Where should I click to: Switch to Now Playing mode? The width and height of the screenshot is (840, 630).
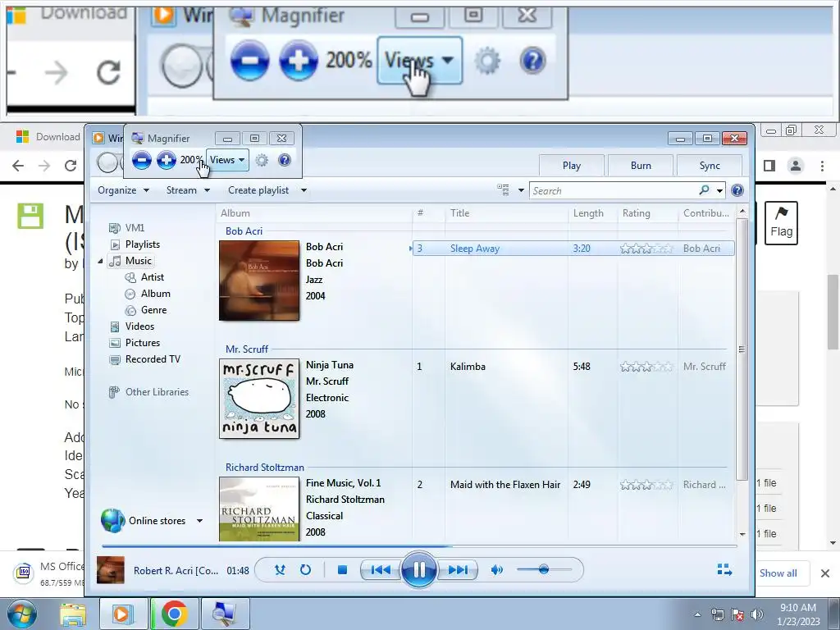point(724,569)
